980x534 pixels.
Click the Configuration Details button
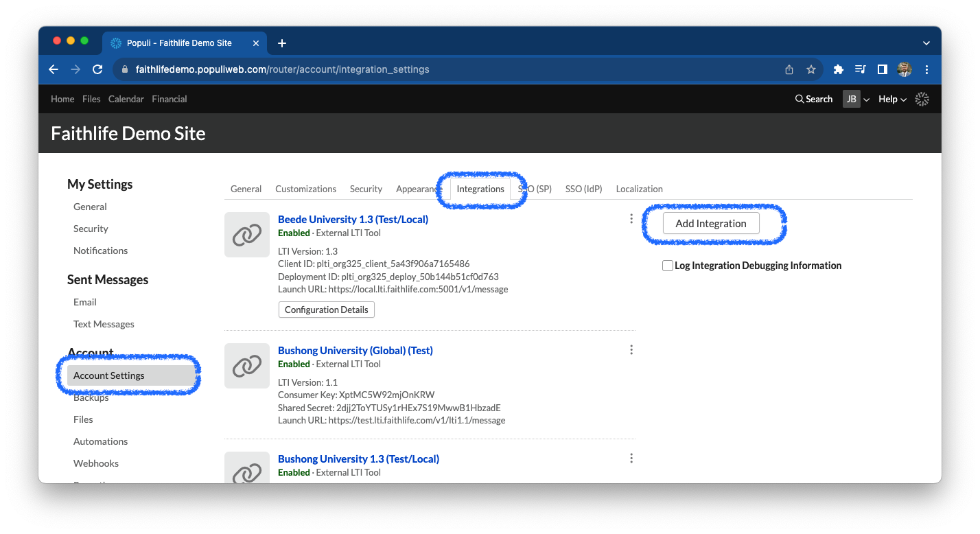click(327, 310)
